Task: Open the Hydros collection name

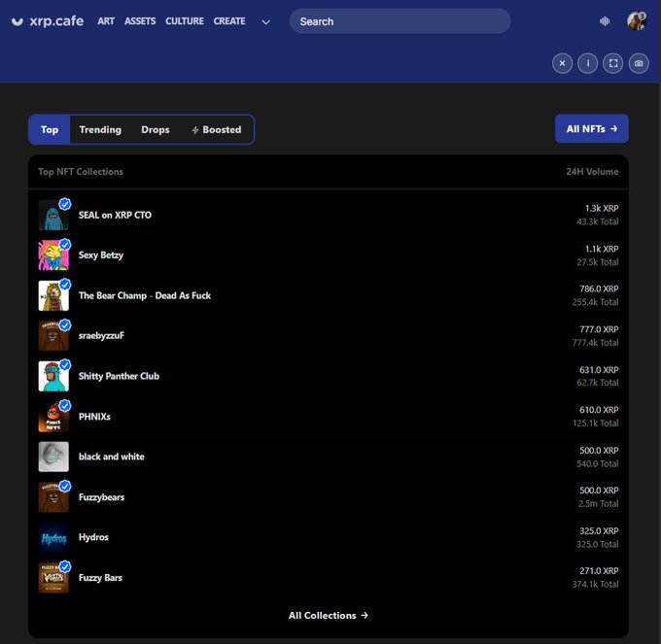Action: point(93,537)
